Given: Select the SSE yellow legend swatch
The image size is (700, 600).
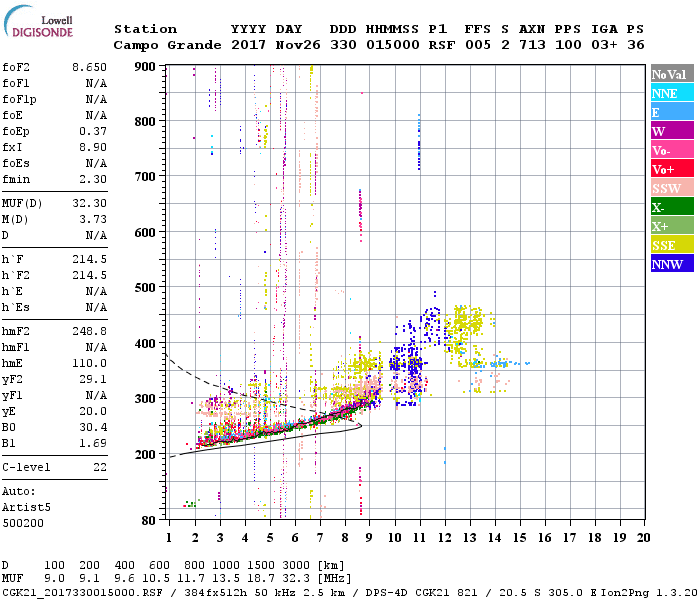Looking at the screenshot, I should pyautogui.click(x=672, y=245).
